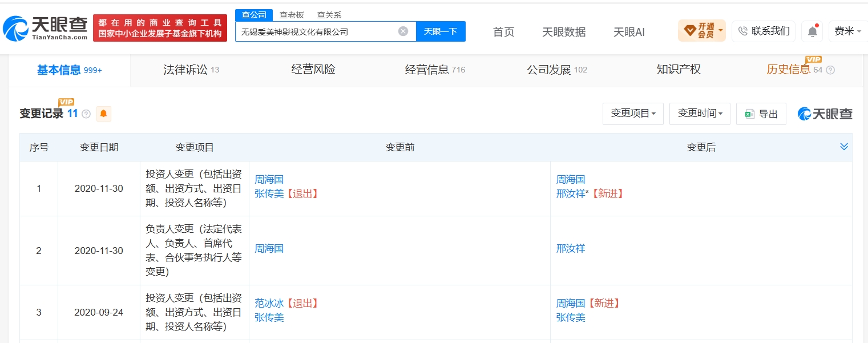Open the 费米 user account menu
The image size is (868, 343).
click(848, 31)
